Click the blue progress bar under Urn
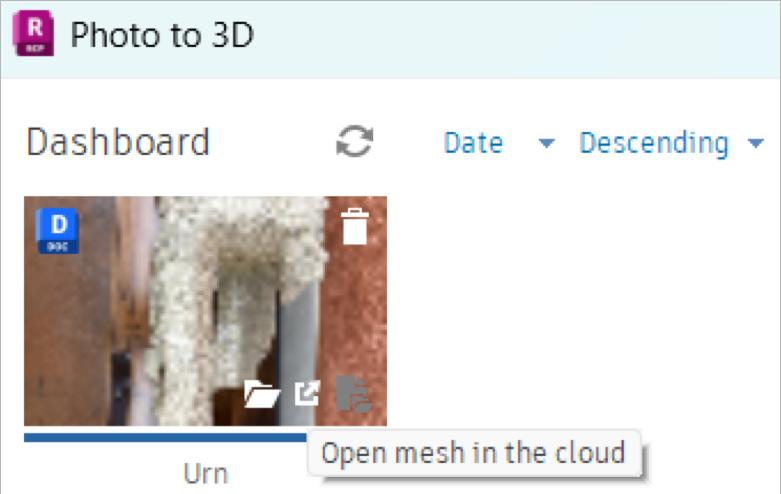Image resolution: width=781 pixels, height=494 pixels. pos(165,437)
